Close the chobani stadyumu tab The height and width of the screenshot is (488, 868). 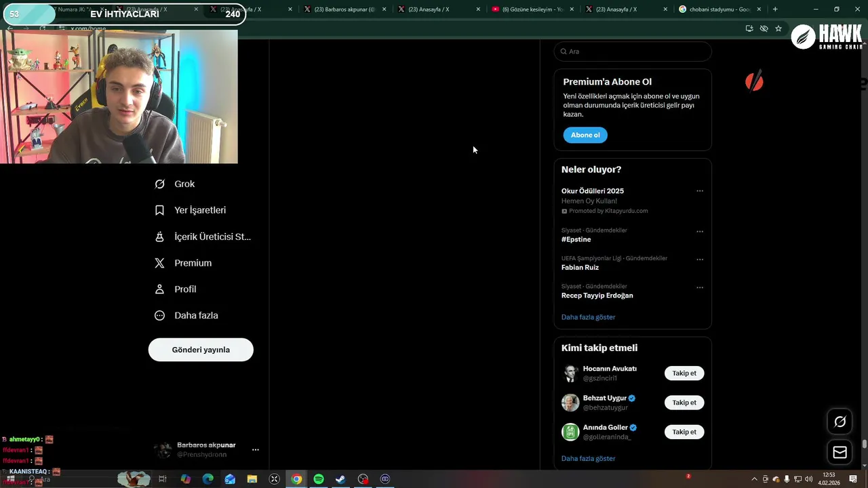pos(759,9)
